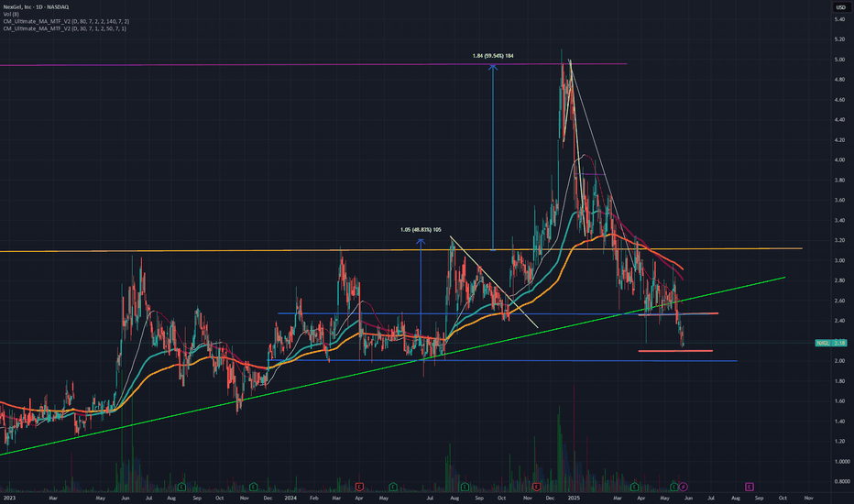The width and height of the screenshot is (854, 504).
Task: Click the 3.00 price axis label
Action: [x=839, y=260]
